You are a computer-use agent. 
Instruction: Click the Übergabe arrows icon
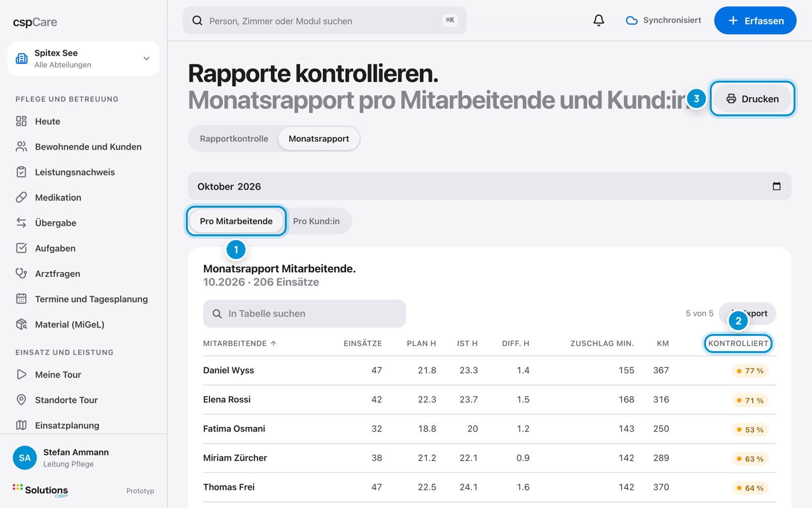click(x=21, y=223)
